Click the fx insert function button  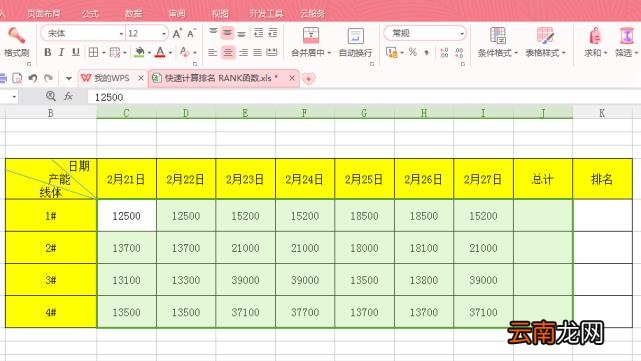(68, 96)
